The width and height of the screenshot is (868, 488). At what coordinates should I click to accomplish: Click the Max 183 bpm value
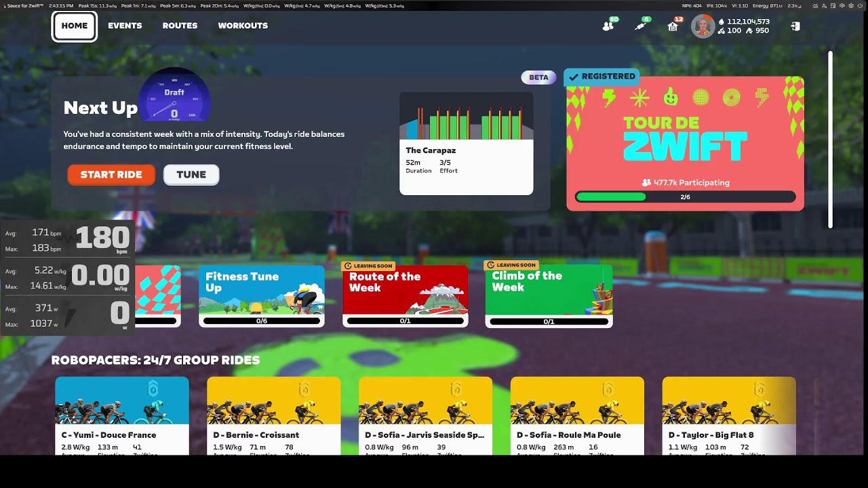coord(46,248)
